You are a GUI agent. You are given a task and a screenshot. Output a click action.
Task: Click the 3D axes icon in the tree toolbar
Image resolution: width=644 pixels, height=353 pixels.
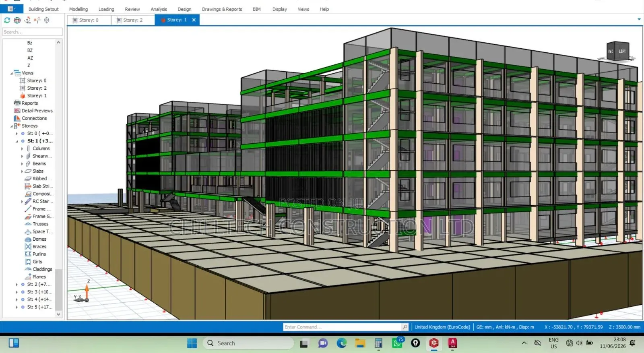click(27, 20)
